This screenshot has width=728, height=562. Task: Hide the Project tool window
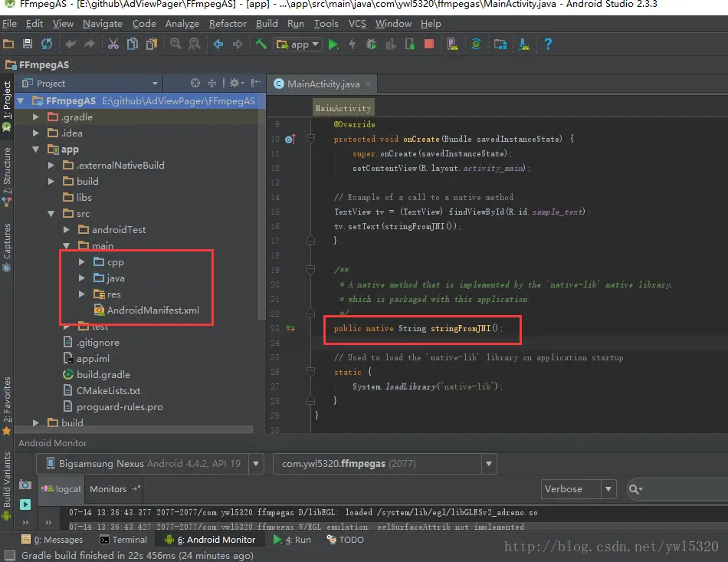point(255,83)
